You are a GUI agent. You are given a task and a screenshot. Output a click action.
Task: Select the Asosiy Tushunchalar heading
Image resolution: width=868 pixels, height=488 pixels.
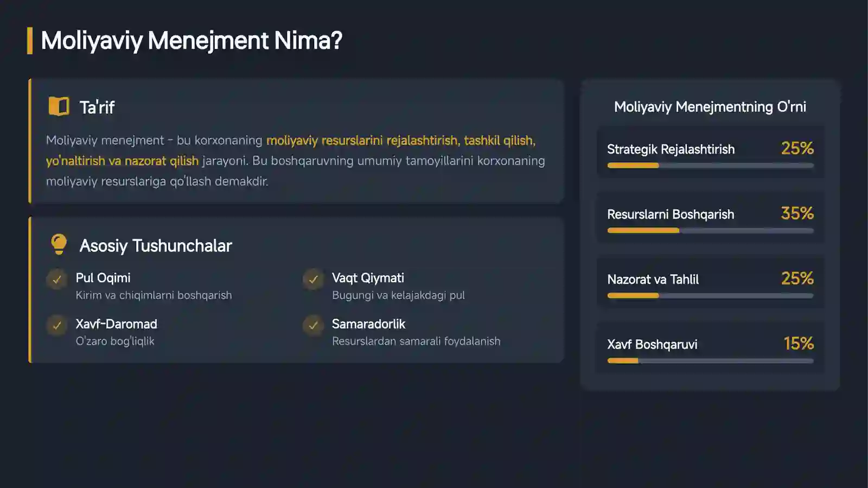pos(156,246)
